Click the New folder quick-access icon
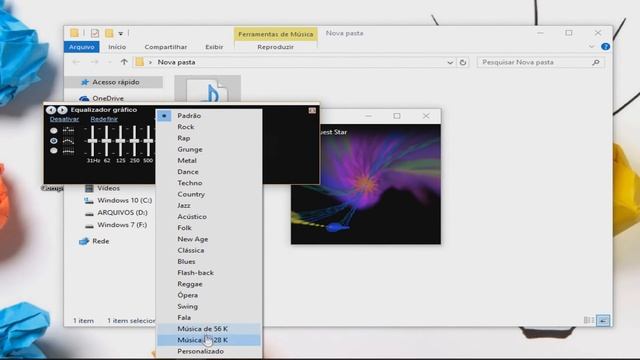 [x=109, y=33]
